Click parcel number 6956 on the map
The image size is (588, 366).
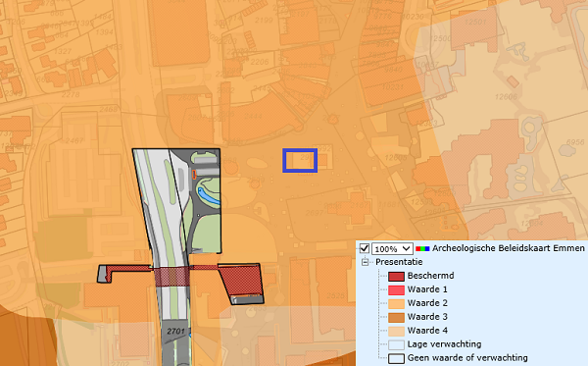pyautogui.click(x=575, y=142)
